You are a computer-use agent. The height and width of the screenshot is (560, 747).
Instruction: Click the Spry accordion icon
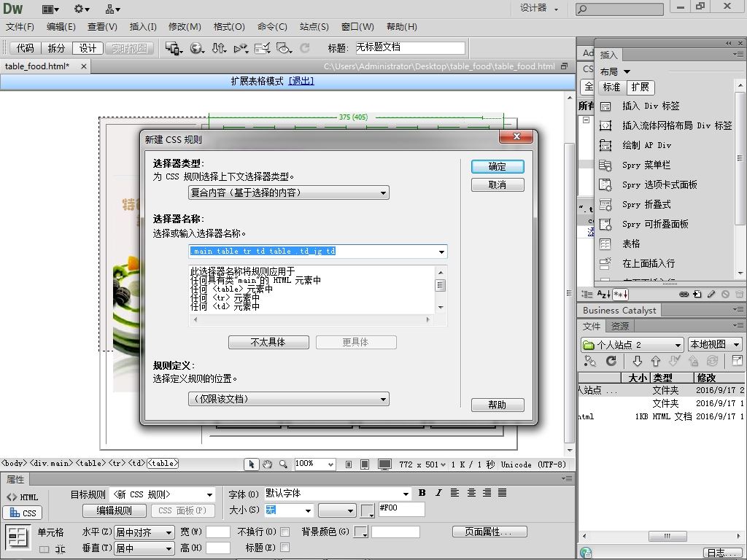pyautogui.click(x=605, y=205)
